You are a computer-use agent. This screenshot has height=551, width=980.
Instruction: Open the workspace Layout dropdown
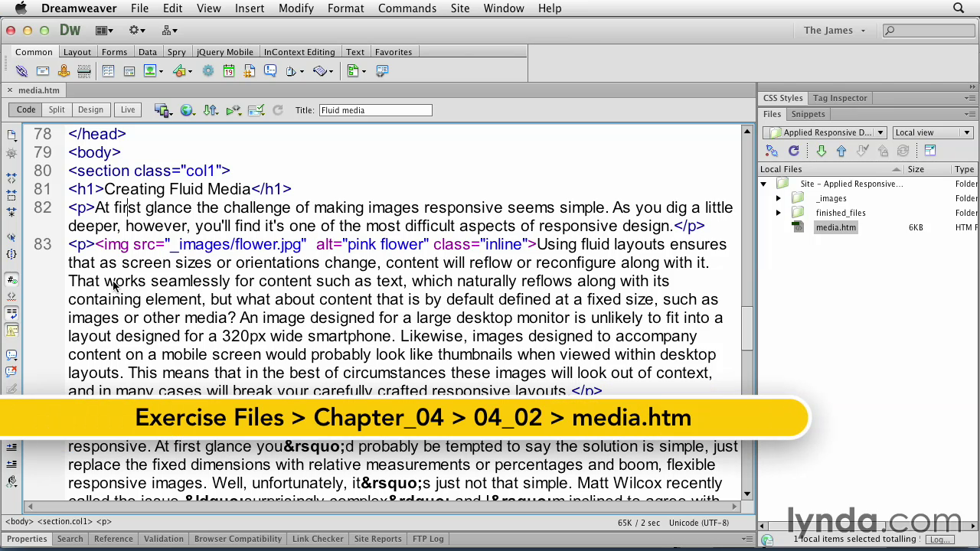coord(104,31)
